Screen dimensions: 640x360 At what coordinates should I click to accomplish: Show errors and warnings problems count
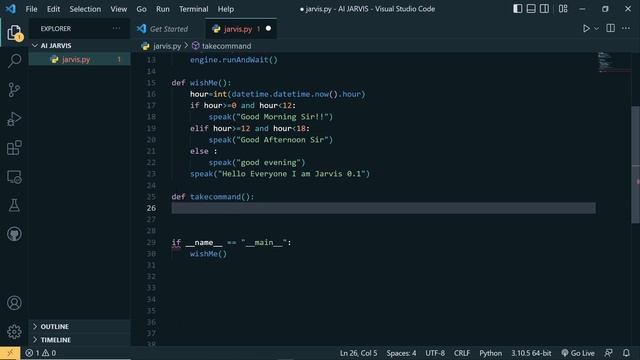click(x=40, y=353)
